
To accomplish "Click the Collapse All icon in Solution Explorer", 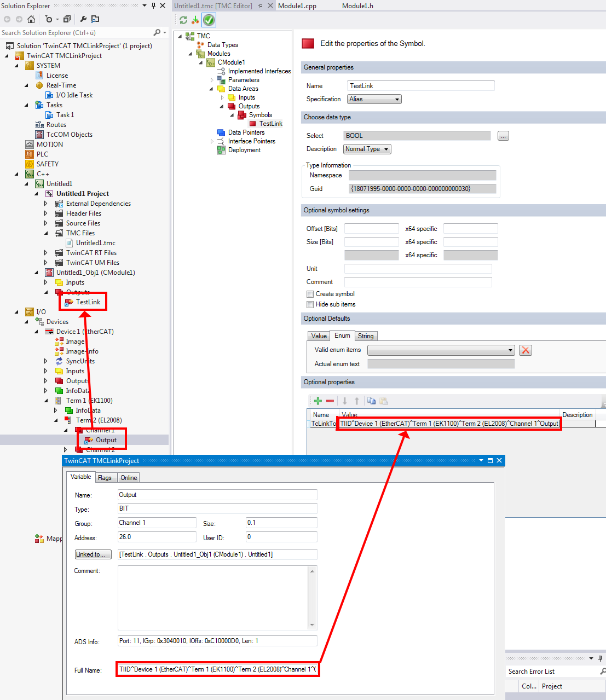I will [67, 19].
